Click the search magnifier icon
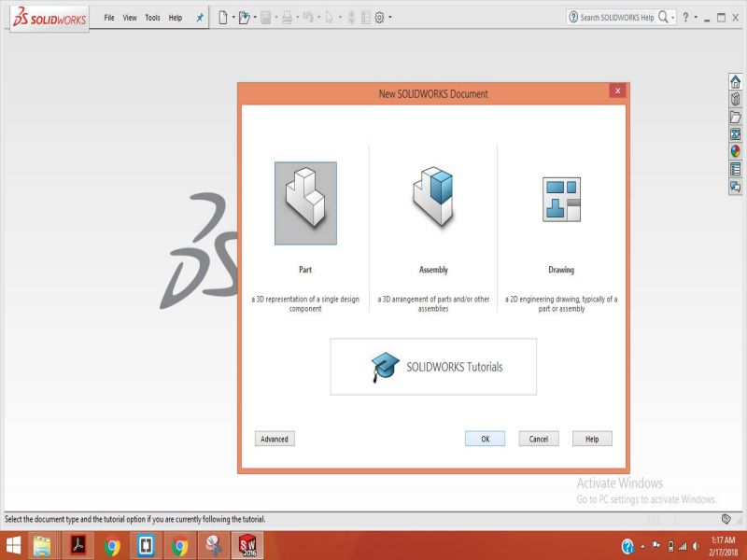 (663, 17)
